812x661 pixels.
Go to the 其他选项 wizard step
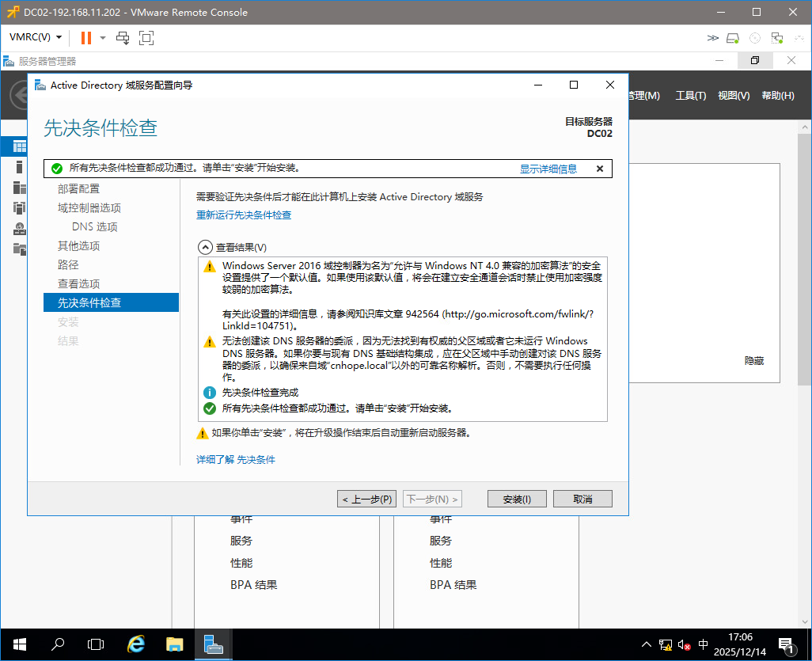click(78, 245)
